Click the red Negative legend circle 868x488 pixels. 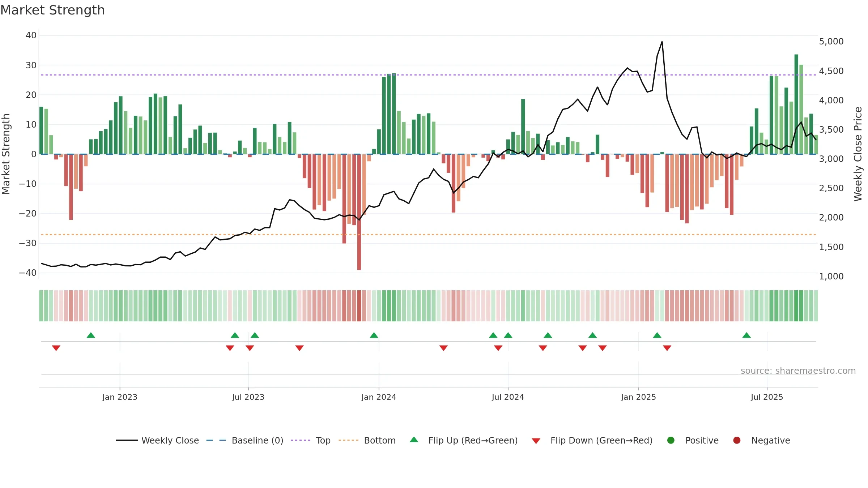tap(737, 440)
